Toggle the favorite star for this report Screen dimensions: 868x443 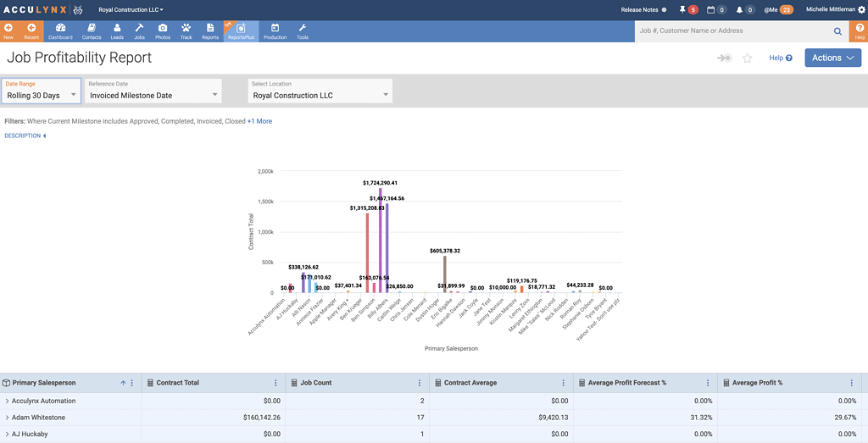pyautogui.click(x=747, y=58)
